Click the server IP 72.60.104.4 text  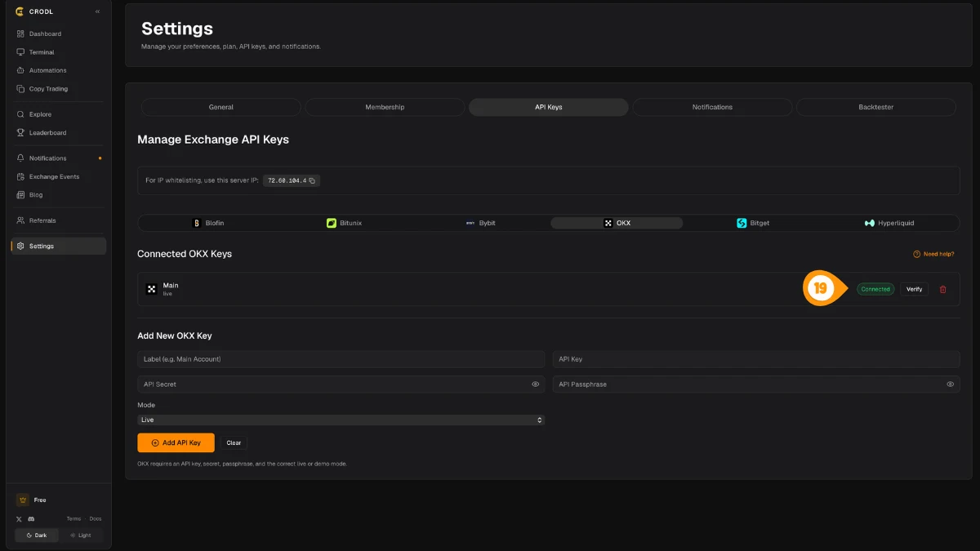pyautogui.click(x=287, y=180)
